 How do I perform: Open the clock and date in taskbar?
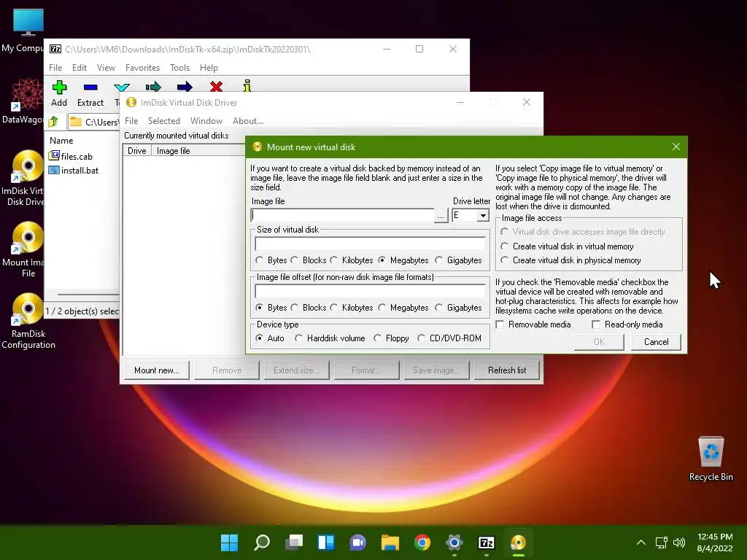(715, 542)
